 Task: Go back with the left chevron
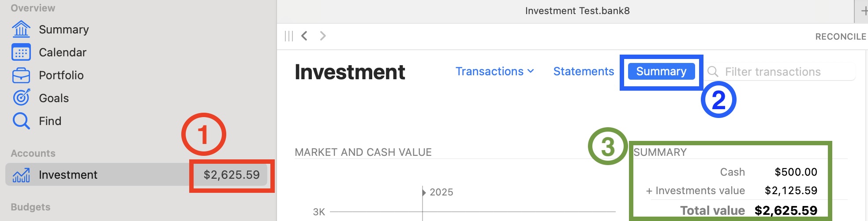click(x=304, y=36)
